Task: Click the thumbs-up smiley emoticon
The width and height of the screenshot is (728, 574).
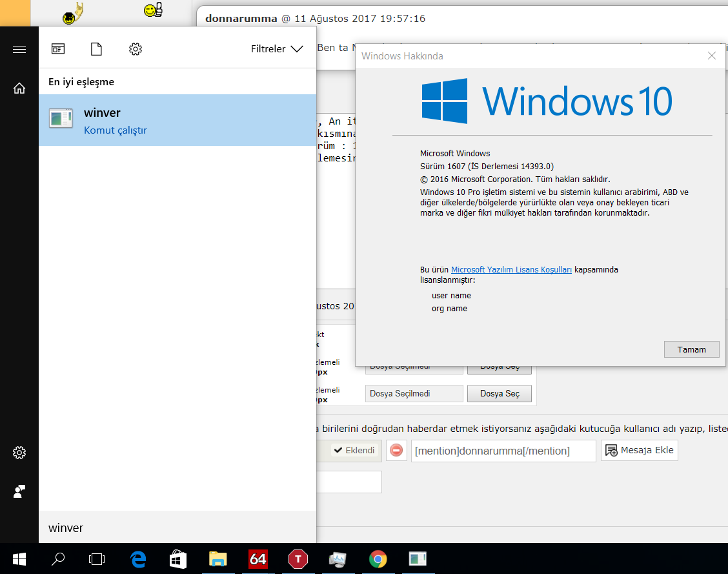Action: coord(153,10)
